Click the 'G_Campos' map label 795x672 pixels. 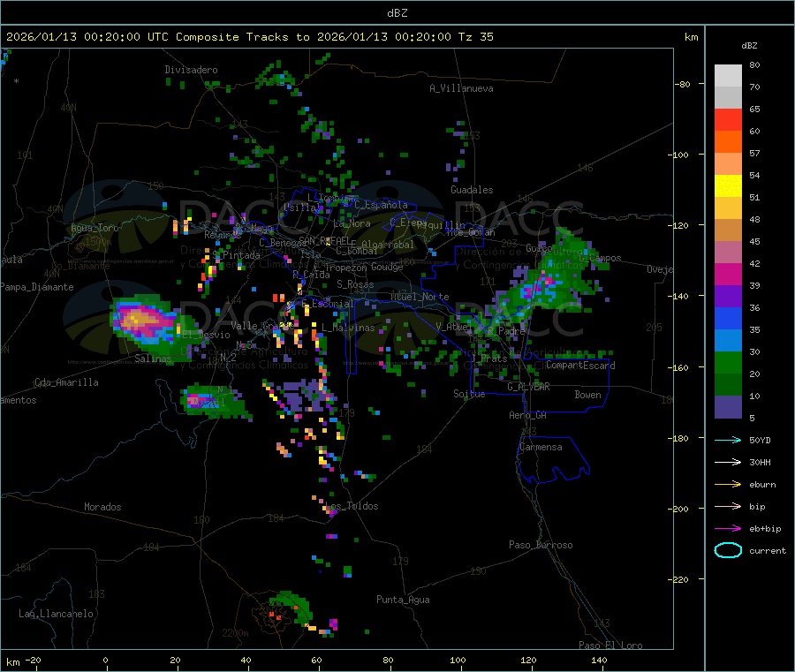[x=600, y=258]
